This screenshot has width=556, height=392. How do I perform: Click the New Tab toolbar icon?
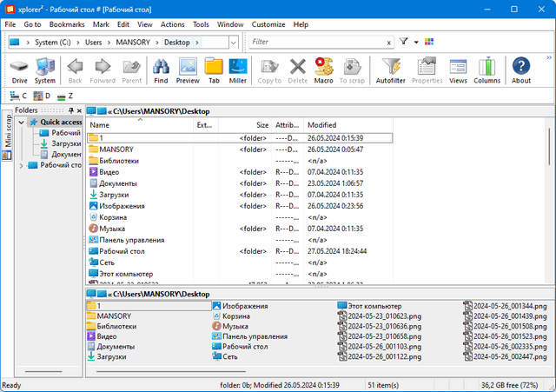coord(214,70)
